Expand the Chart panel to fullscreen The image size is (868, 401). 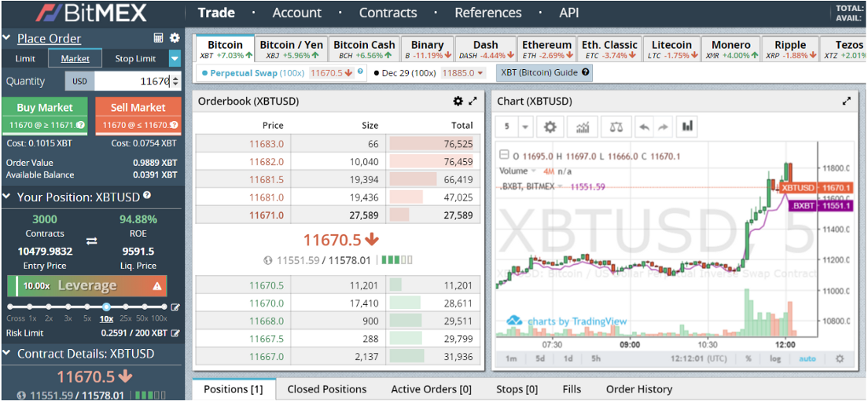[847, 101]
